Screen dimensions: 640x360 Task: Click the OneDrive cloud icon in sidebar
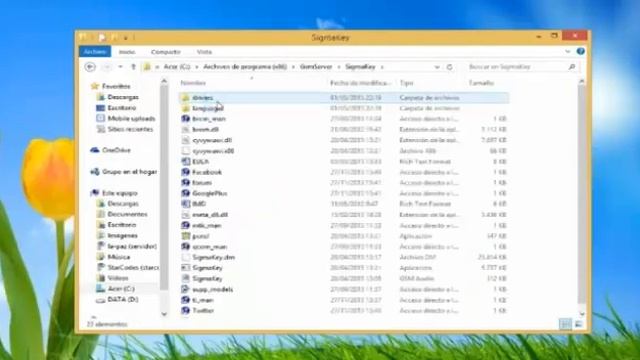point(95,150)
